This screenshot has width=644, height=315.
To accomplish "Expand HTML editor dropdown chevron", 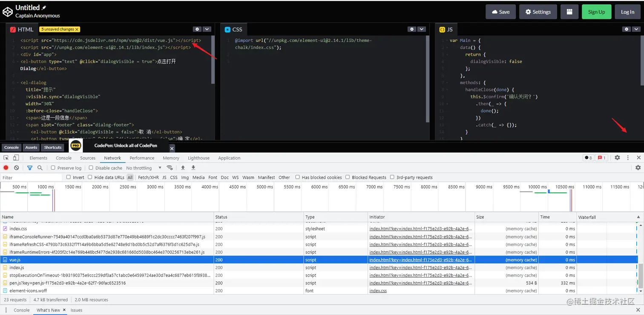I will point(207,29).
